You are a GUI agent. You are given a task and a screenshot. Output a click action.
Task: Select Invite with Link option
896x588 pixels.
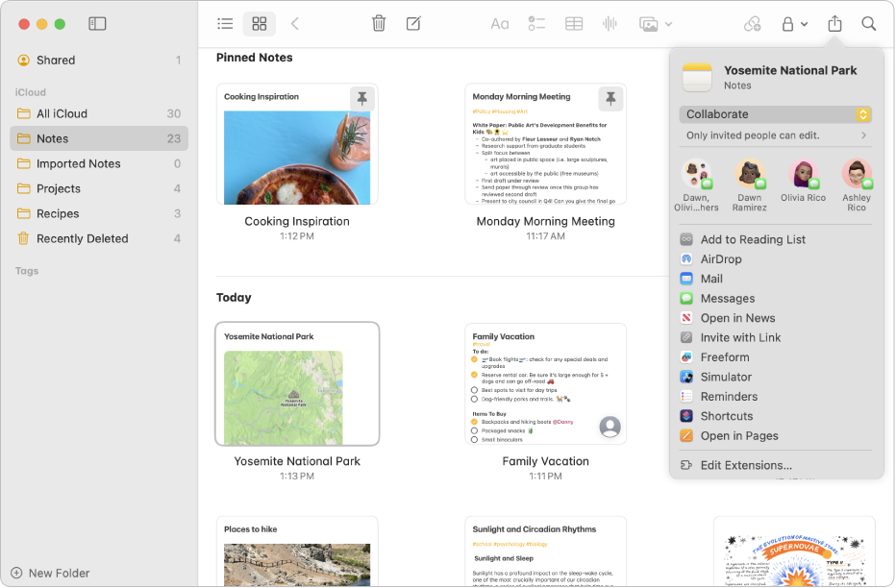tap(740, 337)
